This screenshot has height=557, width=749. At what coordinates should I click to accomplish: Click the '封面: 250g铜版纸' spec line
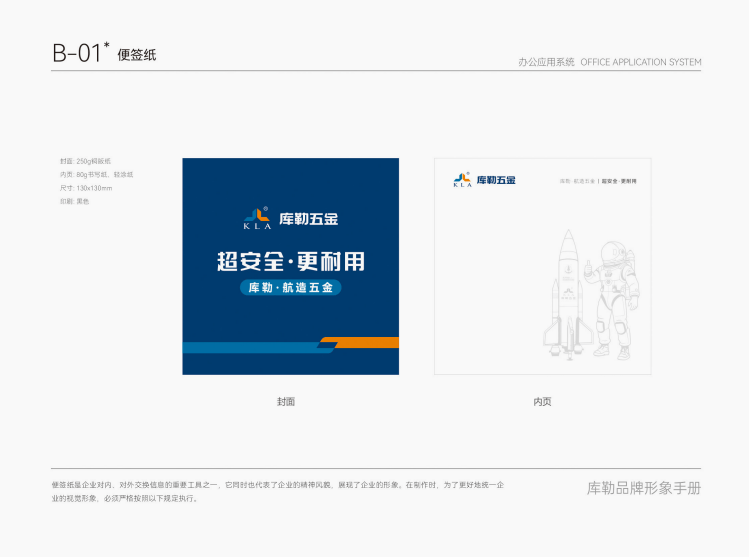[x=85, y=161]
